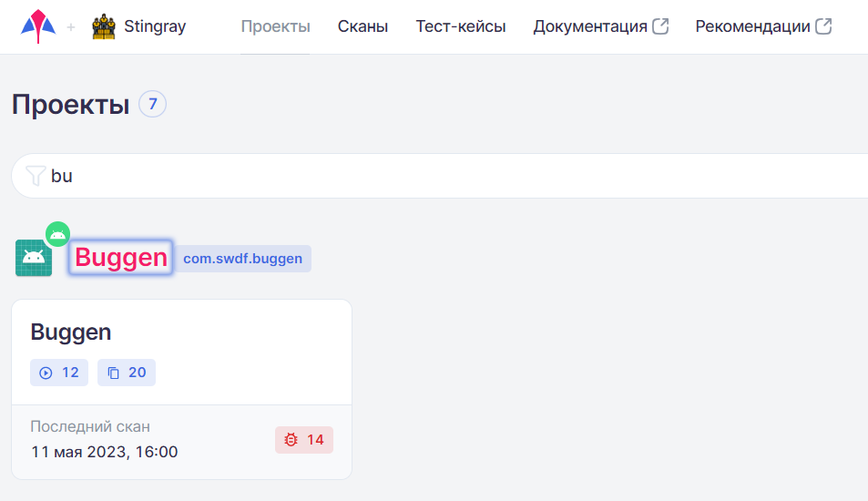The height and width of the screenshot is (501, 868).
Task: Click the red bug icon in defects badge
Action: pos(291,440)
